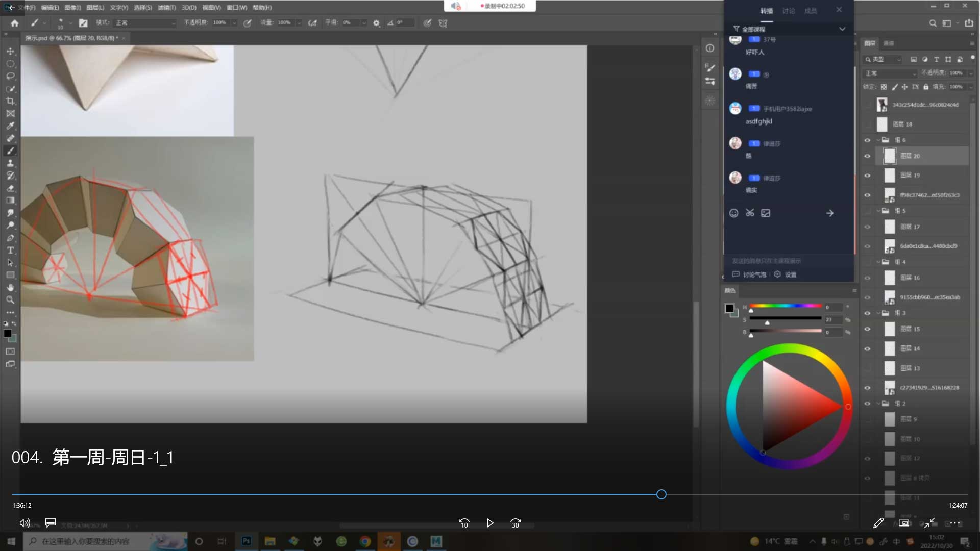Select the Clone Stamp tool

[x=10, y=163]
